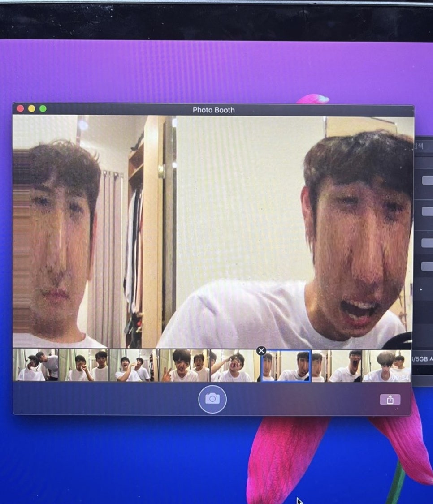Enter full screen with green button
The image size is (433, 504).
tap(43, 109)
